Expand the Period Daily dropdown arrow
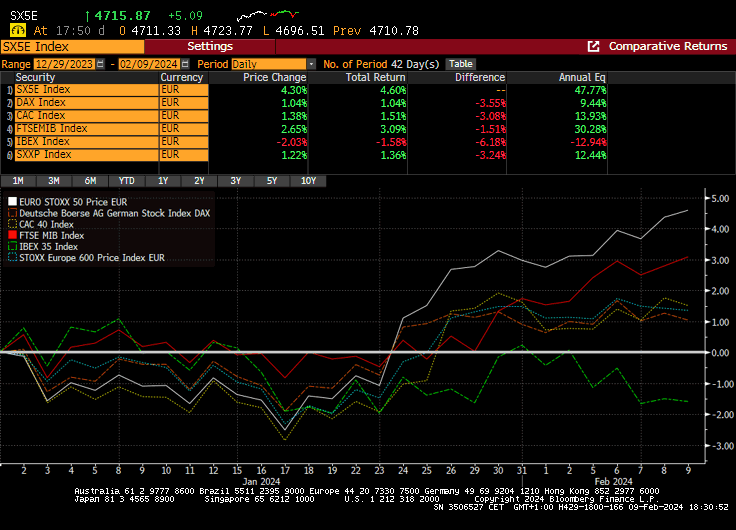The image size is (736, 530). tap(311, 64)
